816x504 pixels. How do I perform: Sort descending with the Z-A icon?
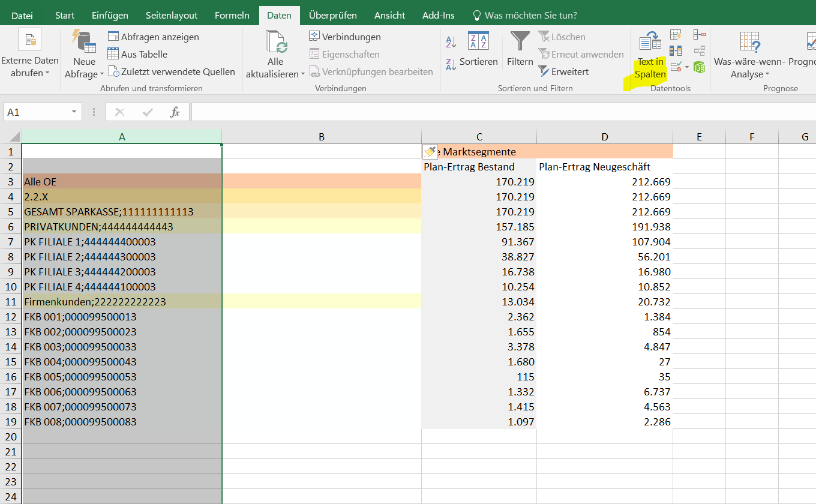pos(451,65)
